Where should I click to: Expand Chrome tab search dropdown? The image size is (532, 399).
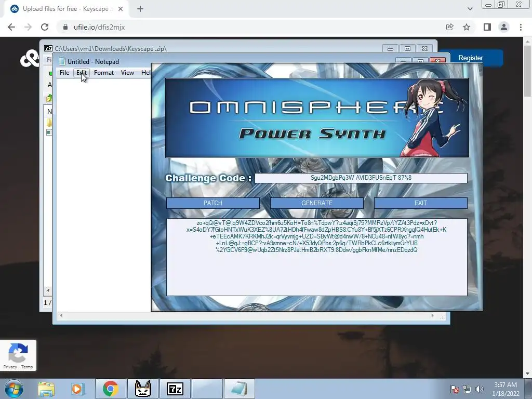[x=470, y=9]
